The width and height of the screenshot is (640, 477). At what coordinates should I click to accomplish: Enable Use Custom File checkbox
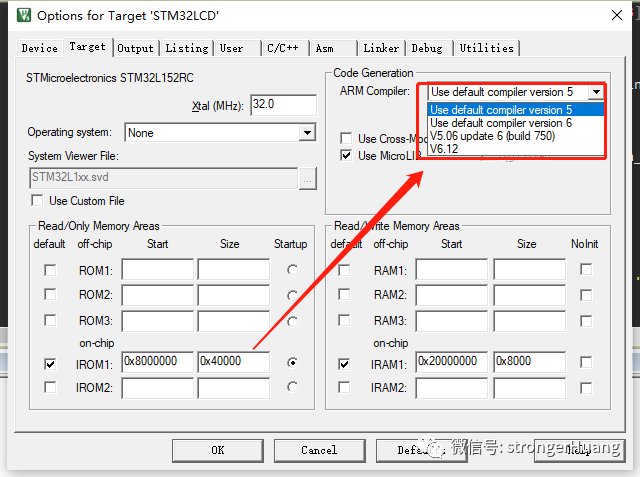[x=37, y=200]
